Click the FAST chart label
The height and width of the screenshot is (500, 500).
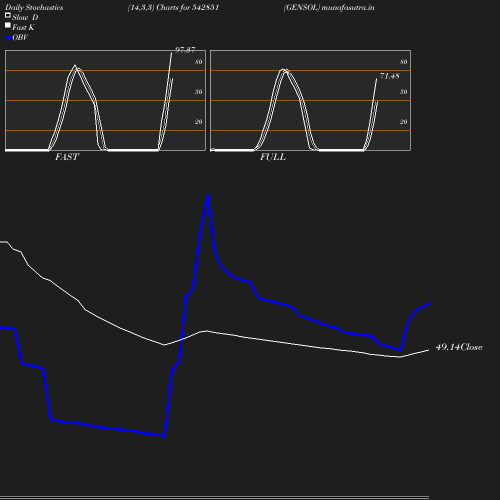click(x=67, y=157)
